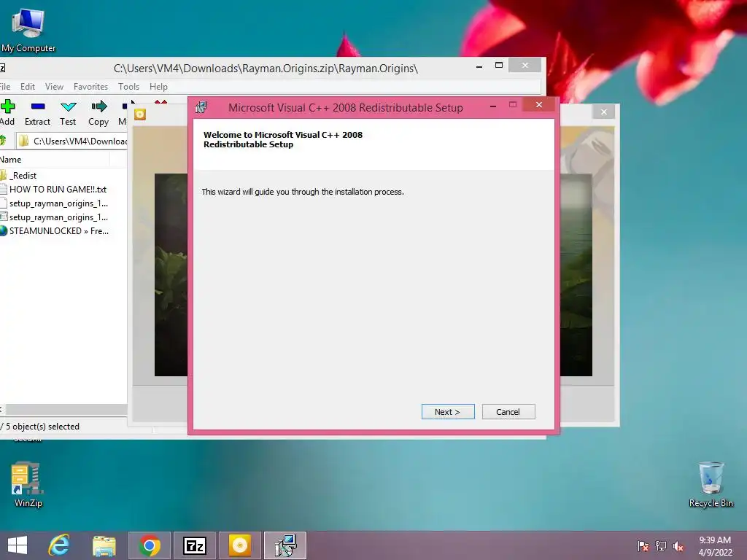Click the globe icon of STEAMUNLOCKED entry
This screenshot has width=747, height=560.
point(4,231)
